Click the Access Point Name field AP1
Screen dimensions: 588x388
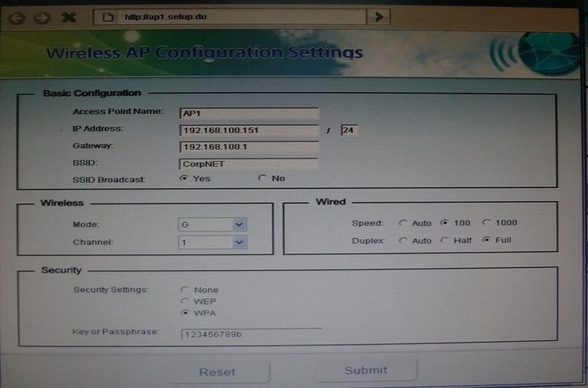(x=249, y=113)
